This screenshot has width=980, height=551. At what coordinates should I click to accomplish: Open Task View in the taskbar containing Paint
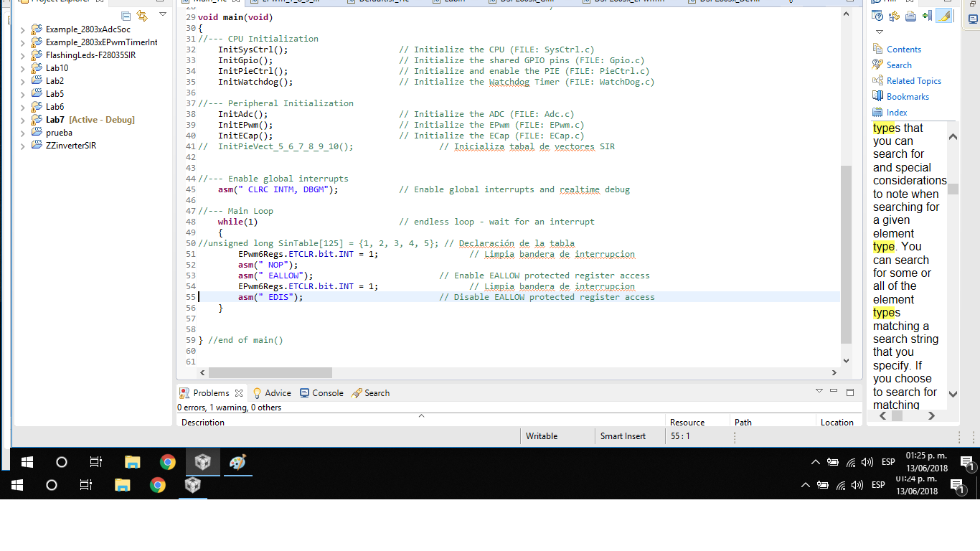tap(96, 462)
